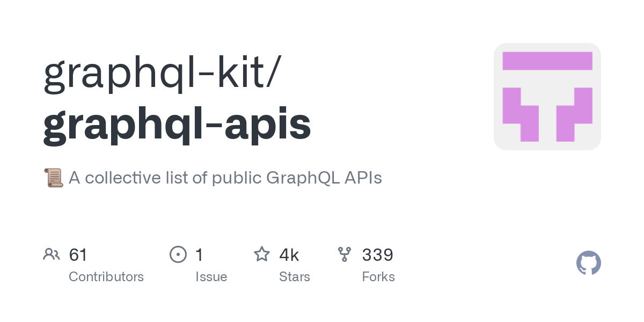Click the 339 forks count

click(378, 254)
